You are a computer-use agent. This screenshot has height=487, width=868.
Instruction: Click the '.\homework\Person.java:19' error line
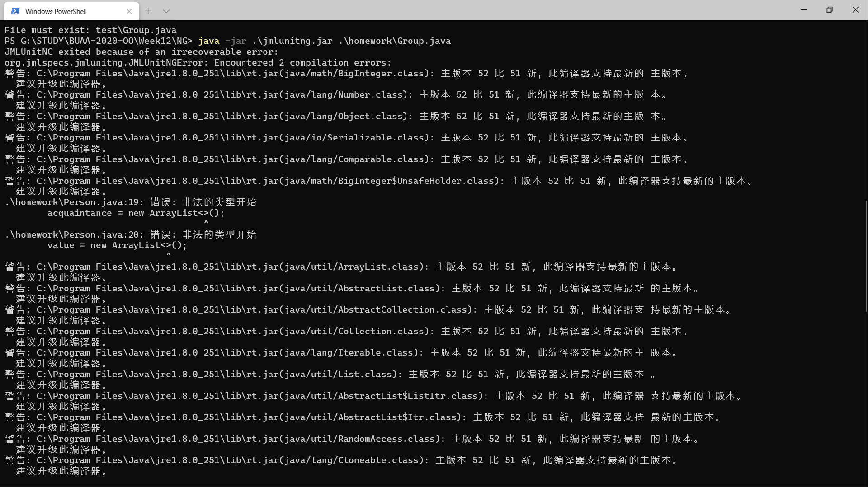(x=131, y=202)
